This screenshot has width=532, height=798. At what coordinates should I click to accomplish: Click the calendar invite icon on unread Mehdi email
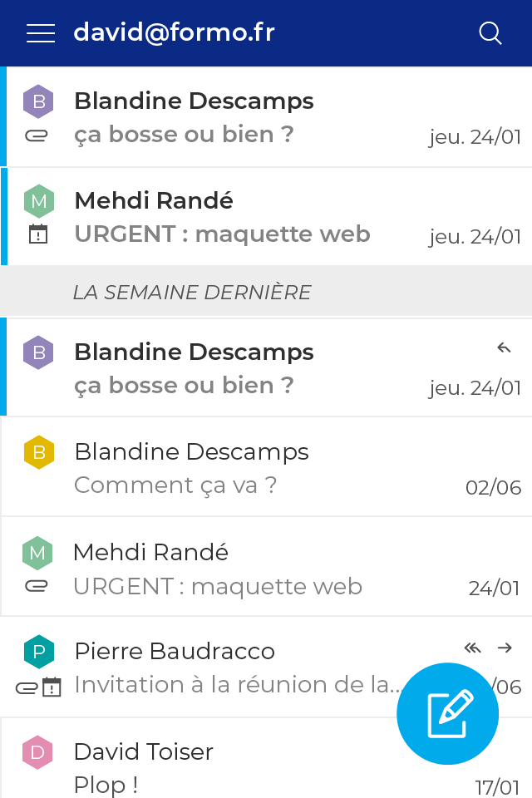38,234
